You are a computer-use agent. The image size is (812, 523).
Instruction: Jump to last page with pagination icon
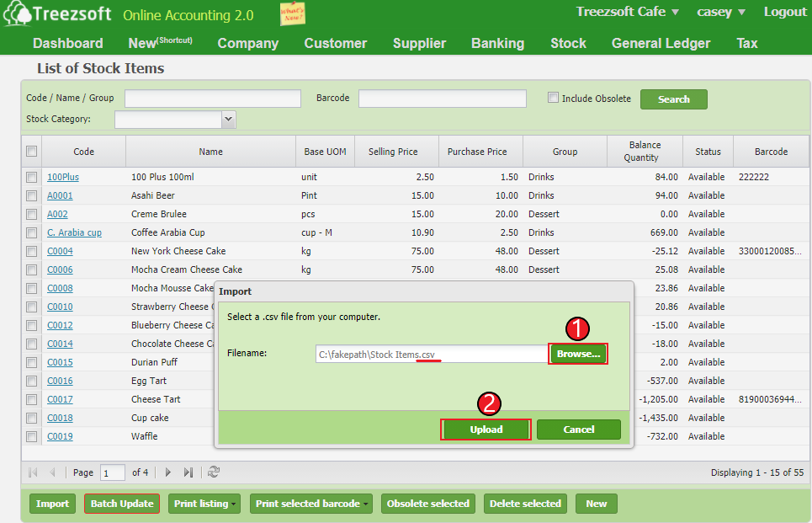pyautogui.click(x=187, y=472)
